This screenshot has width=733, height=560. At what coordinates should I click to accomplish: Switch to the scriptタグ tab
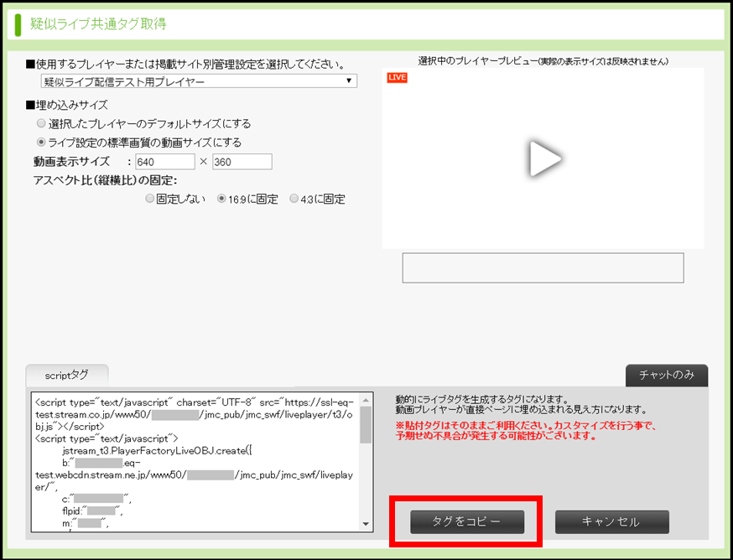coord(67,376)
